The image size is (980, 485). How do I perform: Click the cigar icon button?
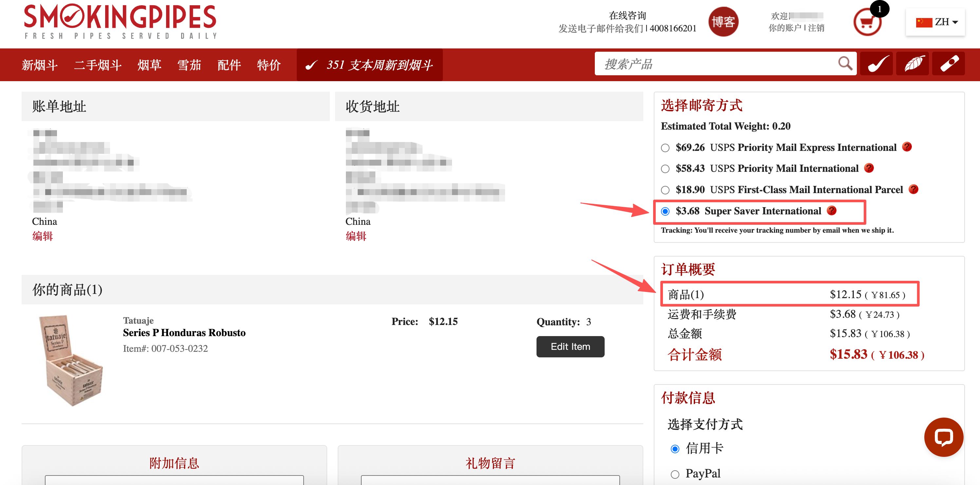pyautogui.click(x=948, y=63)
